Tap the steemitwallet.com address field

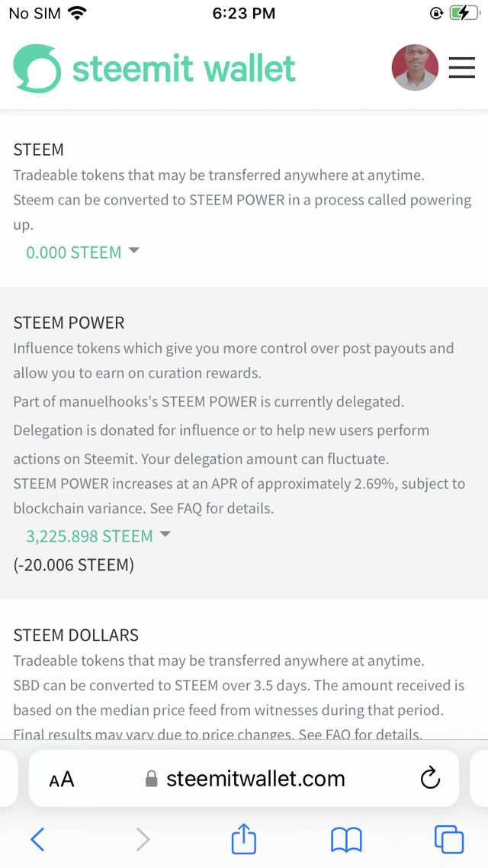(x=255, y=778)
